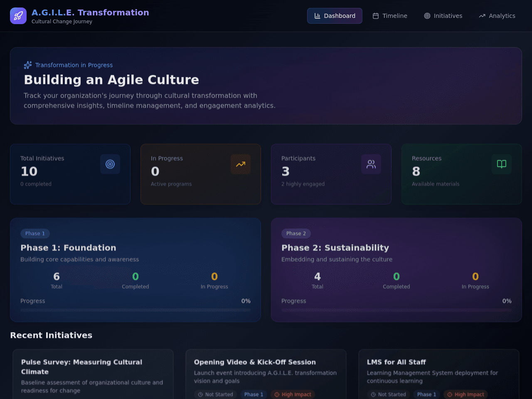The height and width of the screenshot is (399, 532).
Task: Click the 'Active programs' text
Action: point(171,184)
